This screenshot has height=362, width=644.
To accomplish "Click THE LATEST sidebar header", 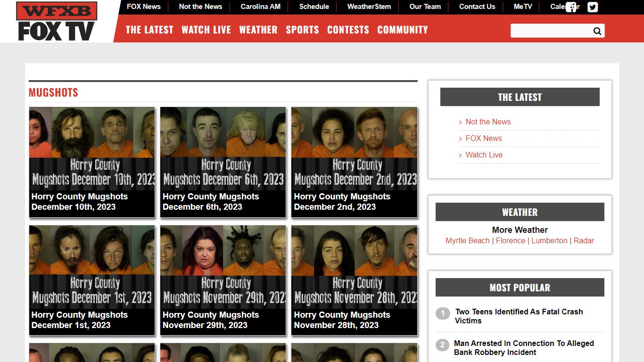I will pos(520,97).
